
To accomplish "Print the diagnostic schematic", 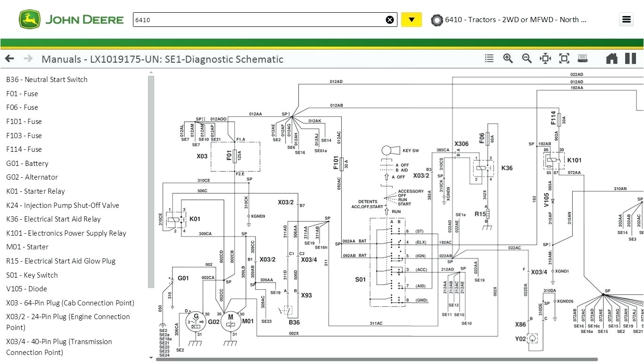I will (583, 58).
